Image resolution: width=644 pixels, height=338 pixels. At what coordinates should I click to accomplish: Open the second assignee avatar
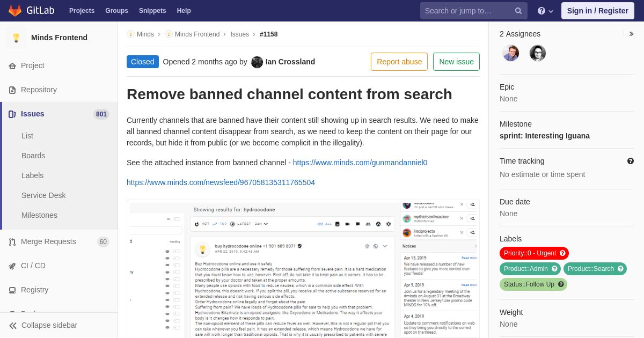[x=537, y=53]
